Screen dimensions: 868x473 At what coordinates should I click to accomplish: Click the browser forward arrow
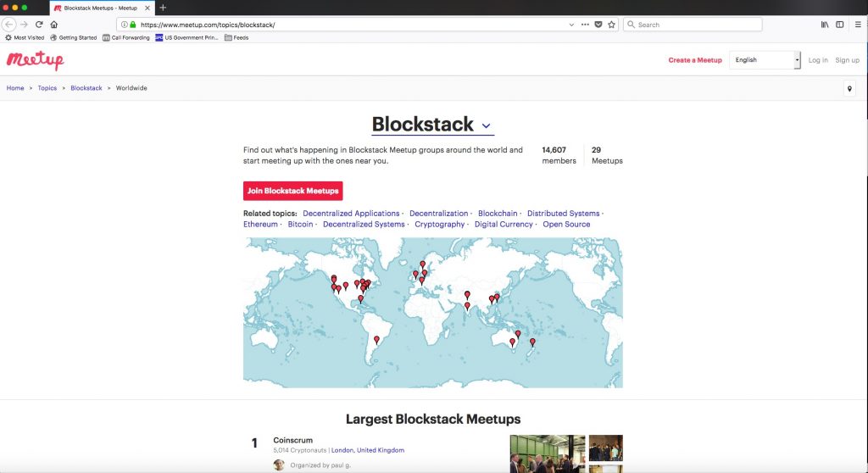coord(24,25)
